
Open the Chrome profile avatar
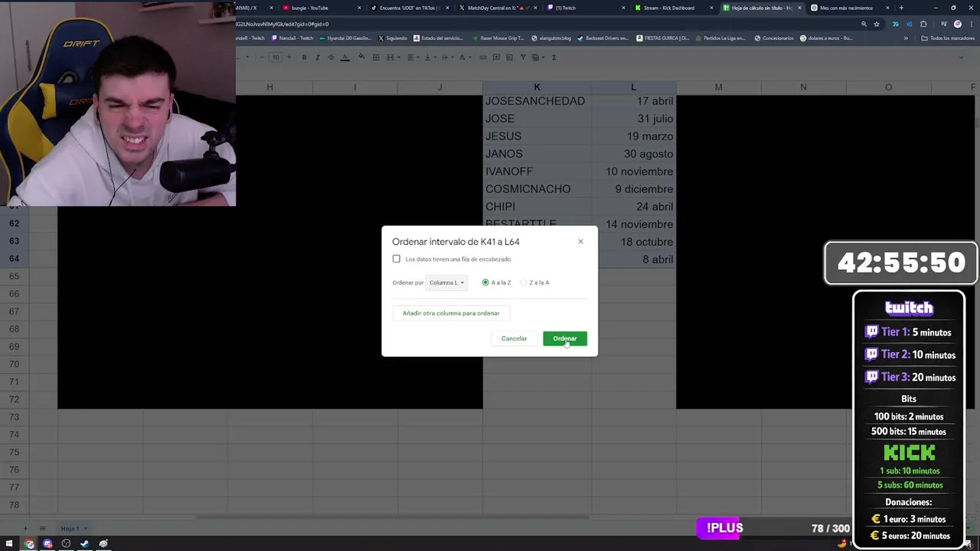click(958, 24)
